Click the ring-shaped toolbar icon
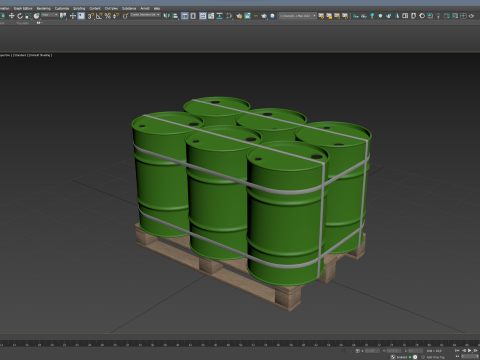Viewport: 480px width, 360px height. coord(422,16)
